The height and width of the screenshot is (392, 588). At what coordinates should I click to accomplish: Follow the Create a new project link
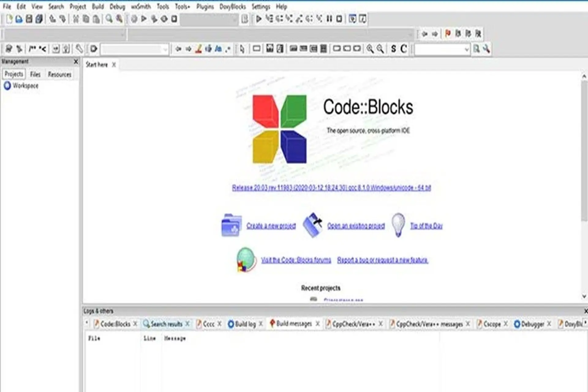271,226
